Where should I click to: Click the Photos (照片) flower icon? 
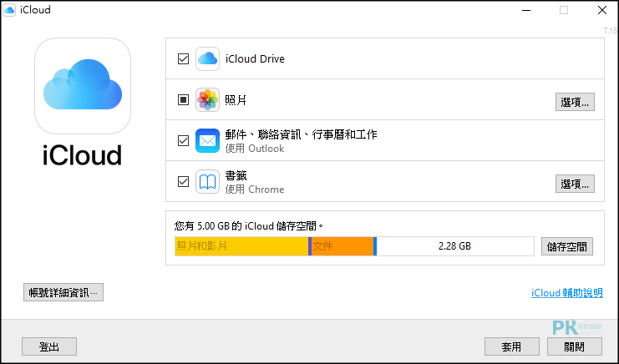207,100
